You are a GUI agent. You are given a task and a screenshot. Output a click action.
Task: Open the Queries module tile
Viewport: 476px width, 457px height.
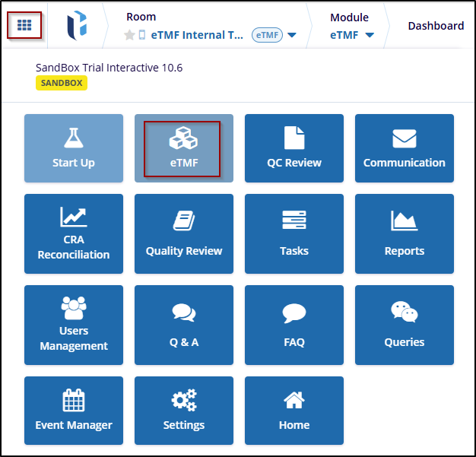[x=404, y=325]
